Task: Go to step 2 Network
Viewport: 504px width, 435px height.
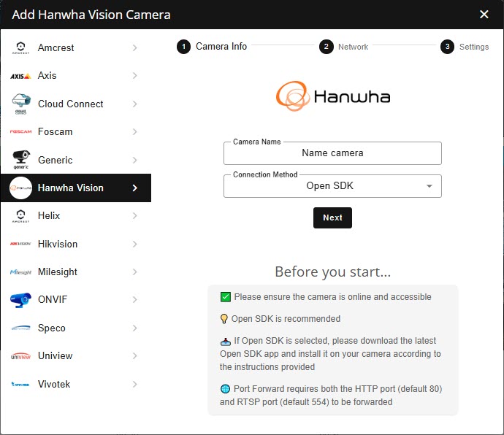Action: click(343, 47)
